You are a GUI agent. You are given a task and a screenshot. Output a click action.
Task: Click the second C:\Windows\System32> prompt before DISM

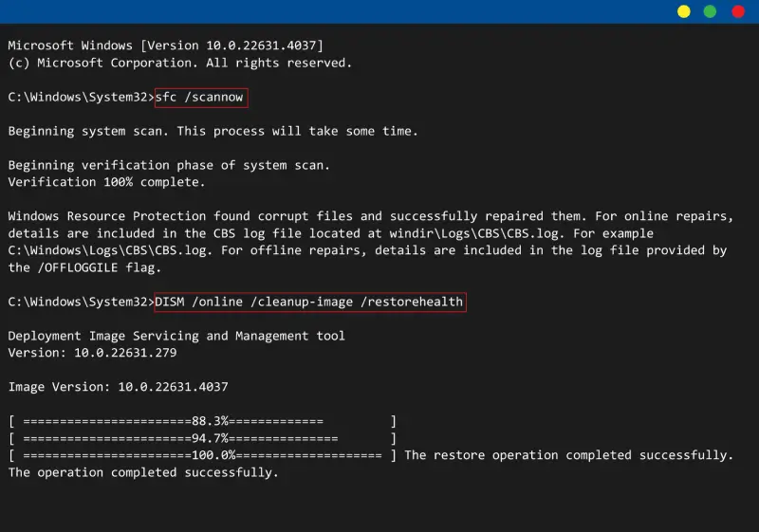pyautogui.click(x=80, y=302)
